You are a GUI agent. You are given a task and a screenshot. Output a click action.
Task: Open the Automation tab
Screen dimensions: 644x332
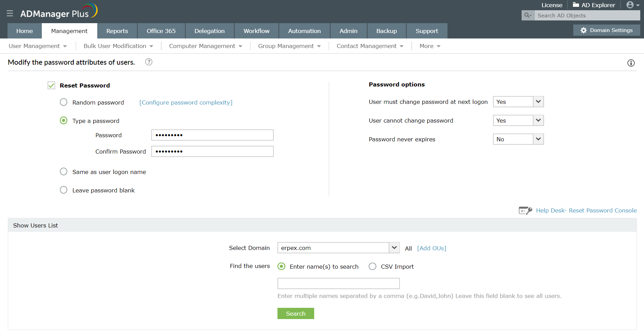point(304,31)
